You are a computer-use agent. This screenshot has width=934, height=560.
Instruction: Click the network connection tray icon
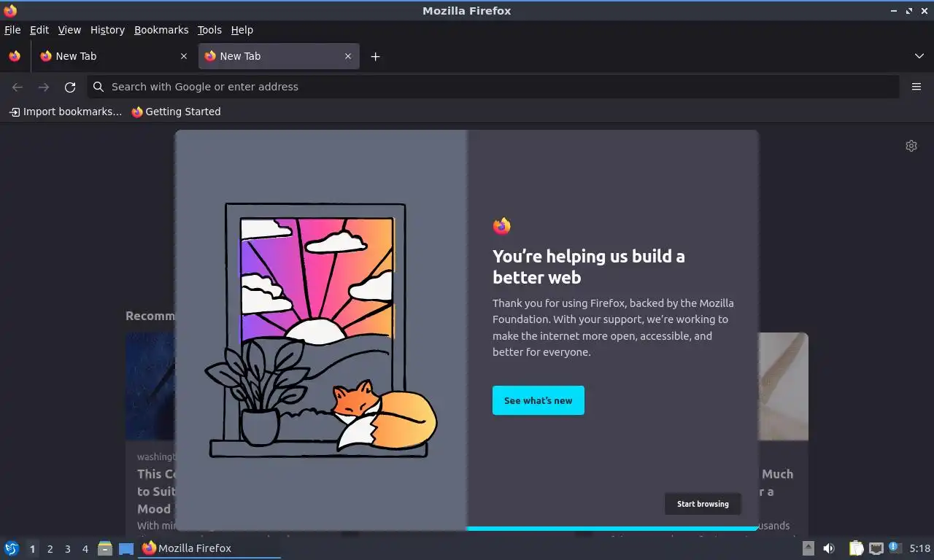pos(876,548)
